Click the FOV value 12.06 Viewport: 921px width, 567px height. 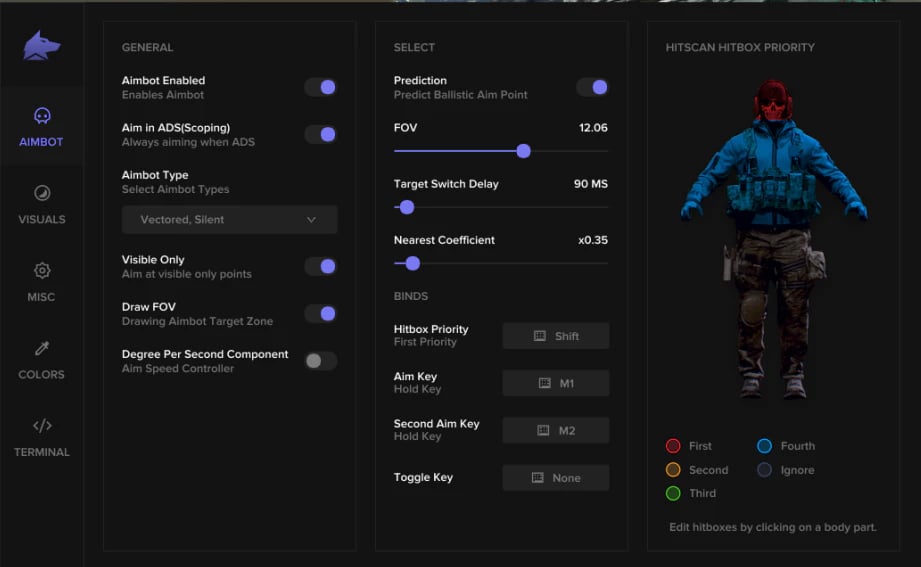point(593,128)
